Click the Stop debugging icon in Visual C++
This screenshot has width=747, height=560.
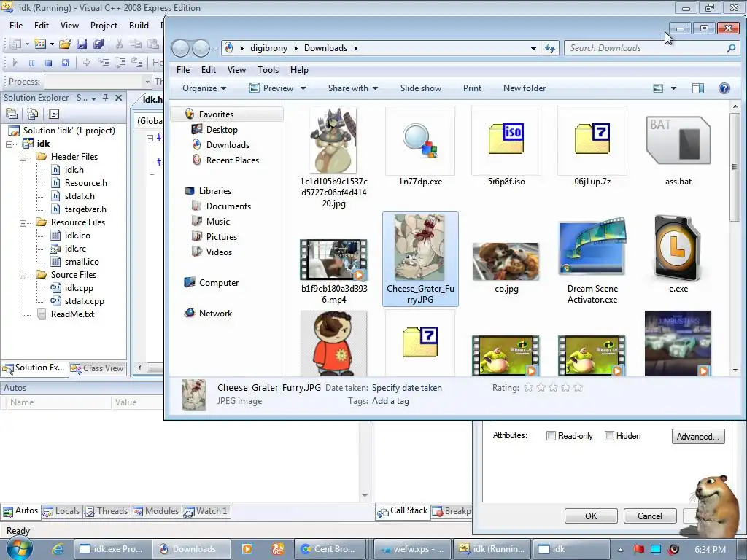pyautogui.click(x=48, y=63)
